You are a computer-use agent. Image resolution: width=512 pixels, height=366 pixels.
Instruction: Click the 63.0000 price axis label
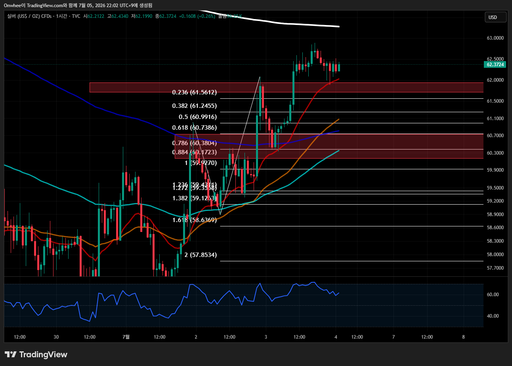[x=495, y=38]
